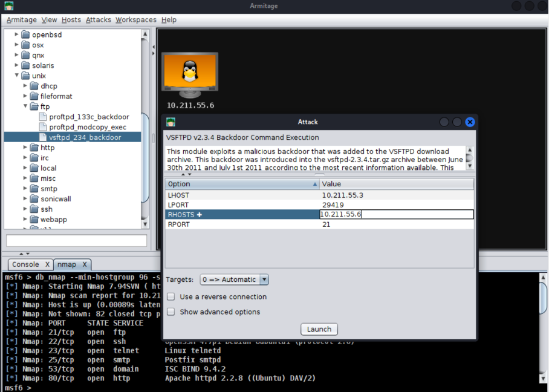Switch to the Console tab
This screenshot has height=392, width=549.
pos(25,264)
